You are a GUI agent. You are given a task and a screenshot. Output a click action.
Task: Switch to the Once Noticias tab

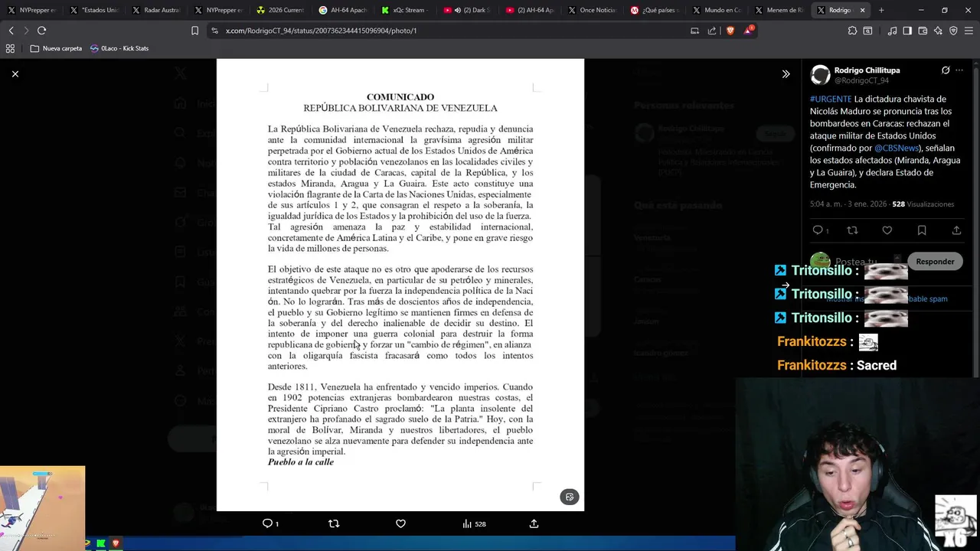click(592, 10)
